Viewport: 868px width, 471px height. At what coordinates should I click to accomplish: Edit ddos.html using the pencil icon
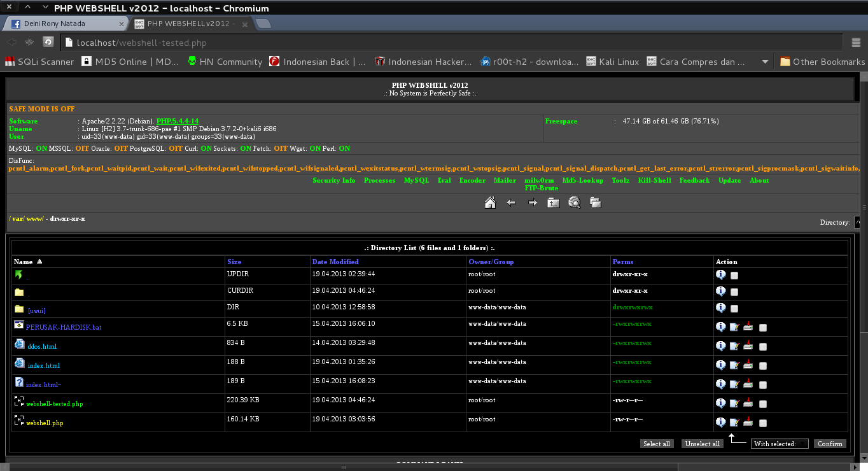(734, 346)
